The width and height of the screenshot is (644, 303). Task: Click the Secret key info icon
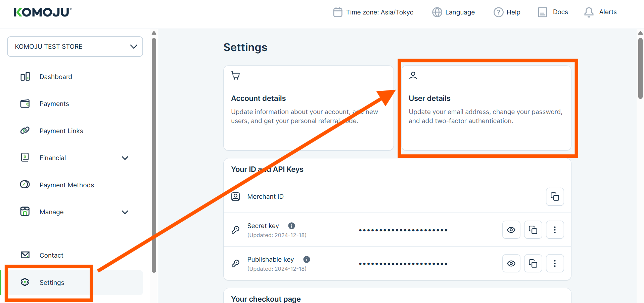[291, 226]
